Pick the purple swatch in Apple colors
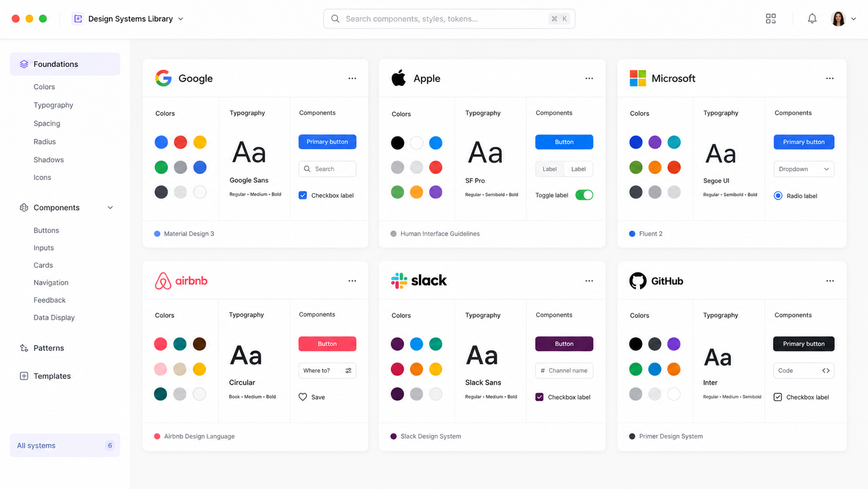 pyautogui.click(x=436, y=192)
